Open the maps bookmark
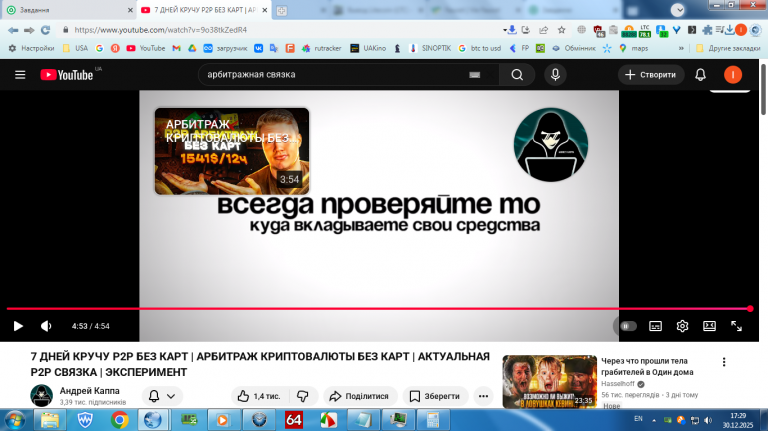Screen dimensions: 768x431 point(633,48)
